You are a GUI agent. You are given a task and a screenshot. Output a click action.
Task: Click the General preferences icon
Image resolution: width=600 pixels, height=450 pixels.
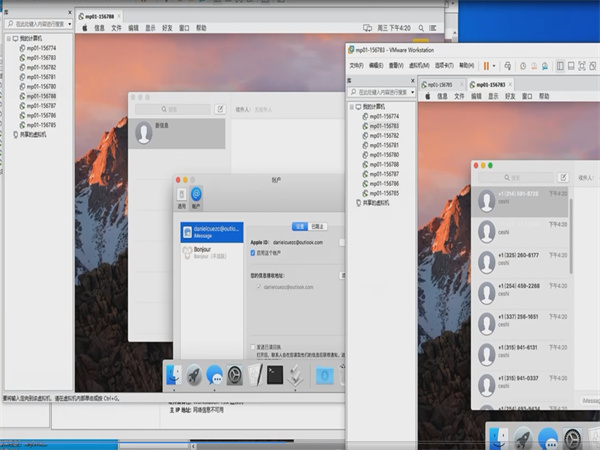click(181, 195)
